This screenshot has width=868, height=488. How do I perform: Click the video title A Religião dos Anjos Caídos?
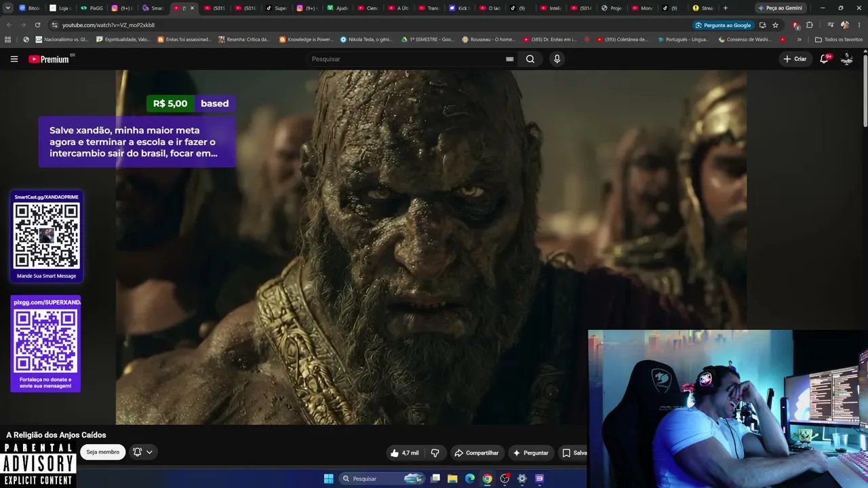coord(56,435)
